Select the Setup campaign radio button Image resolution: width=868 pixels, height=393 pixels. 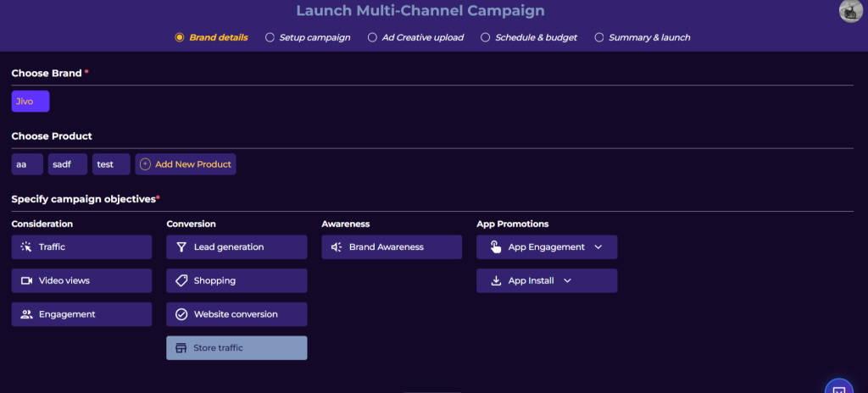[x=270, y=37]
